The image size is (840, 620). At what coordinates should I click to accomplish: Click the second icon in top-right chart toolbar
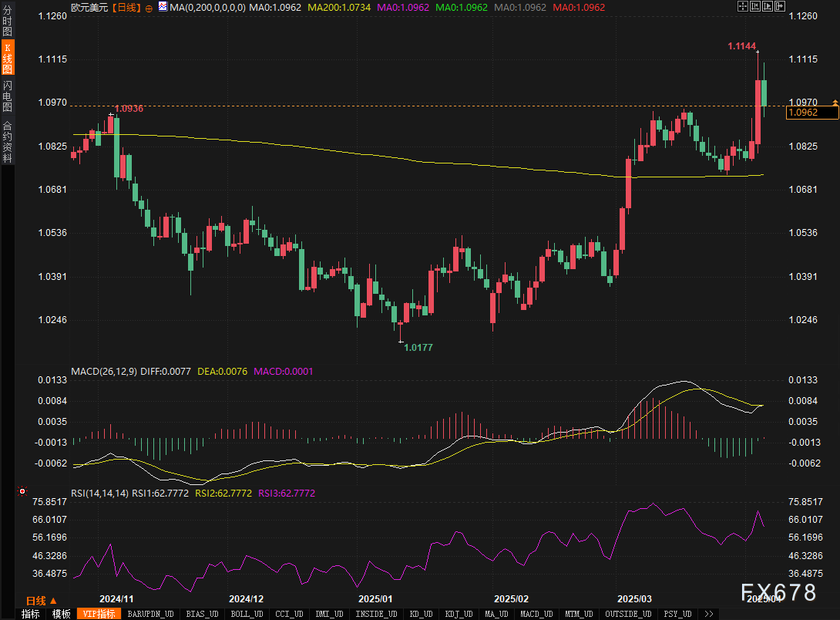754,6
